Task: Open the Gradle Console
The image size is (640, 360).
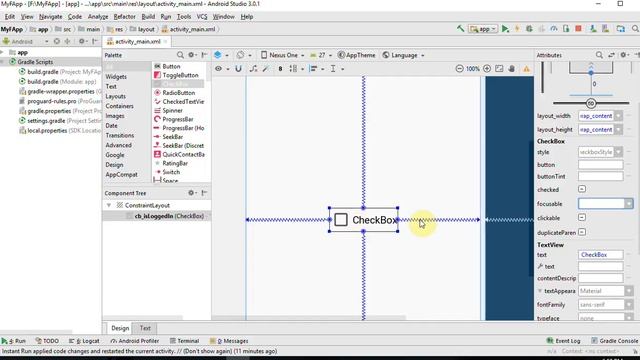Action: click(615, 341)
